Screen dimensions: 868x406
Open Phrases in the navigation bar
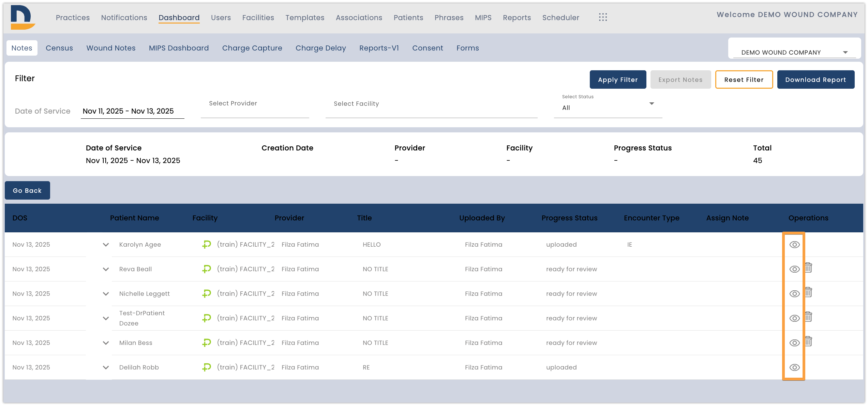pos(449,17)
